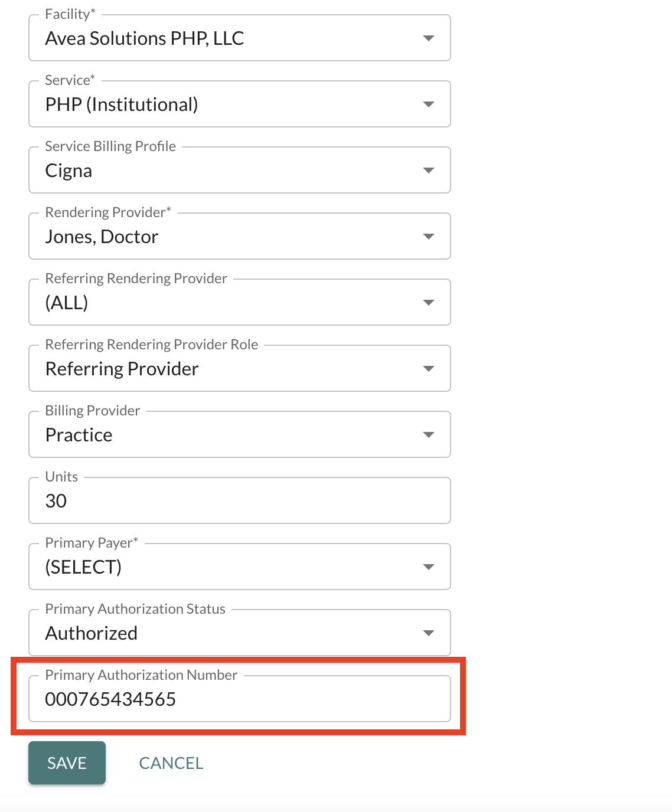This screenshot has height=812, width=672.
Task: Click the Primary Authorization Status dropdown arrow
Action: (429, 633)
